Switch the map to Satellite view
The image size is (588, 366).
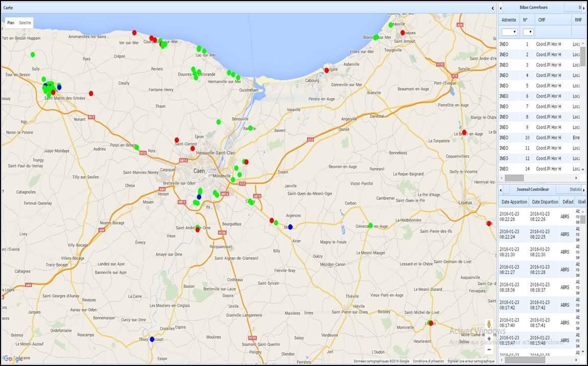pos(25,23)
